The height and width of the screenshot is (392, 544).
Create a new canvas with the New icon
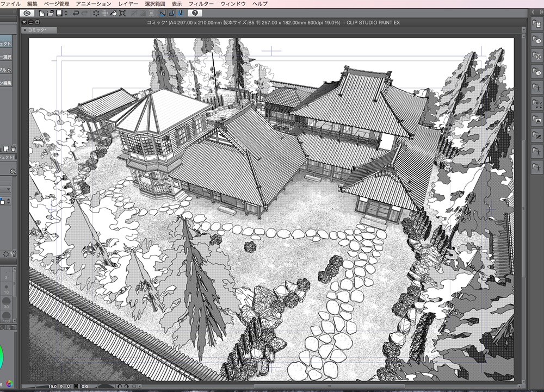41,14
